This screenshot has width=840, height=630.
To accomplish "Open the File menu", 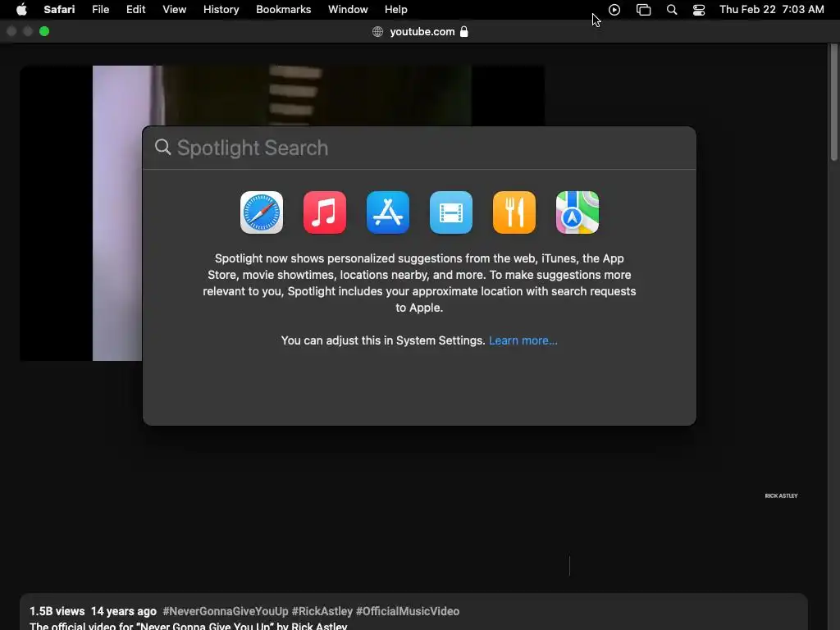I will [x=101, y=10].
